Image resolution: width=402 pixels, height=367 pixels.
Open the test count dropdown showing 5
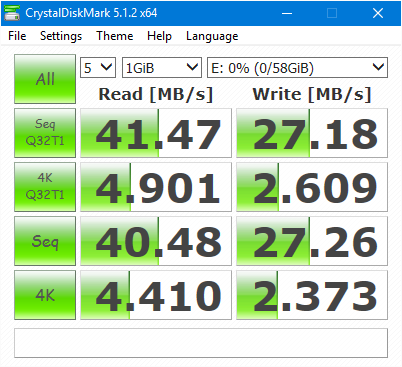[98, 68]
